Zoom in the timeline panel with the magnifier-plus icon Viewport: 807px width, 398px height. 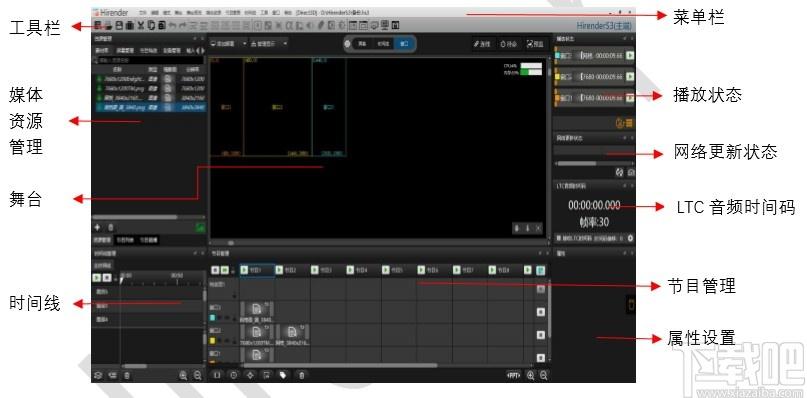[183, 375]
